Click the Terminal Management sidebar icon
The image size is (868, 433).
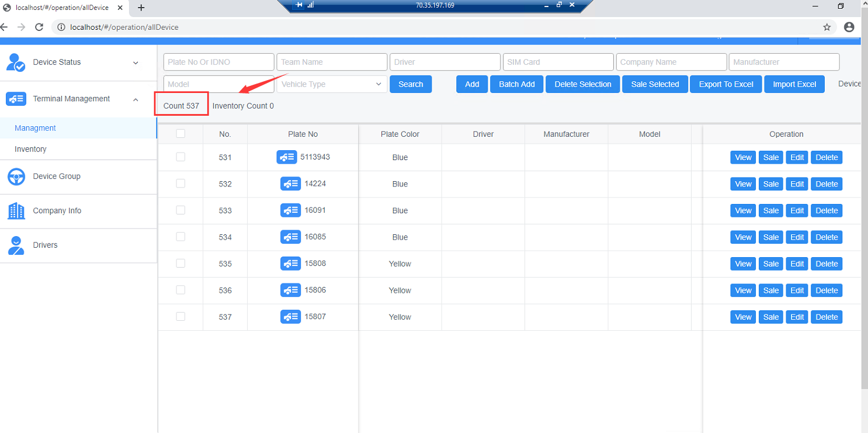tap(16, 99)
